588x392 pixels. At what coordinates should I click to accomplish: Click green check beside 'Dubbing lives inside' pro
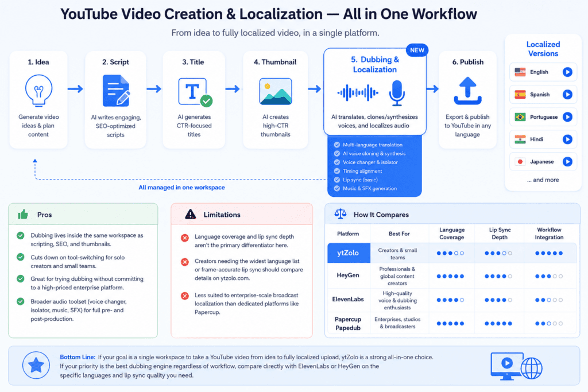[x=21, y=235]
